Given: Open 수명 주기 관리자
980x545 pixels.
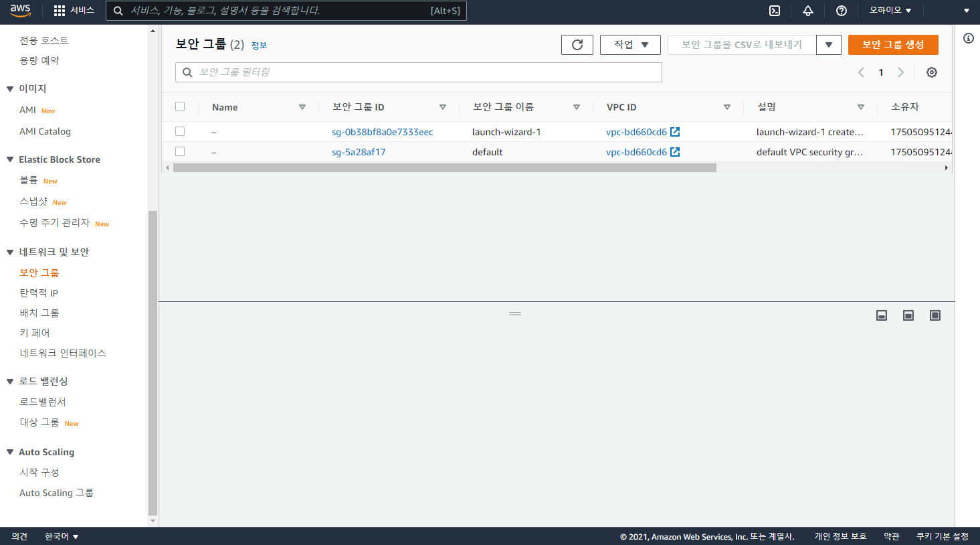Looking at the screenshot, I should (54, 222).
